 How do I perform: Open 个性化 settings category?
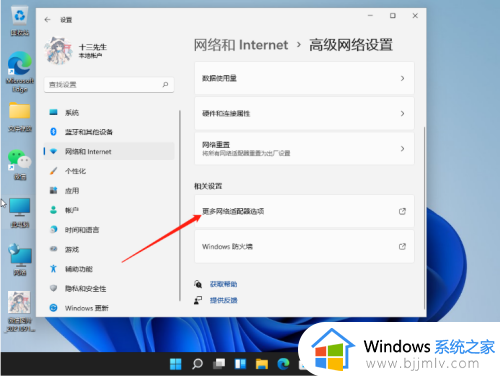click(x=109, y=171)
